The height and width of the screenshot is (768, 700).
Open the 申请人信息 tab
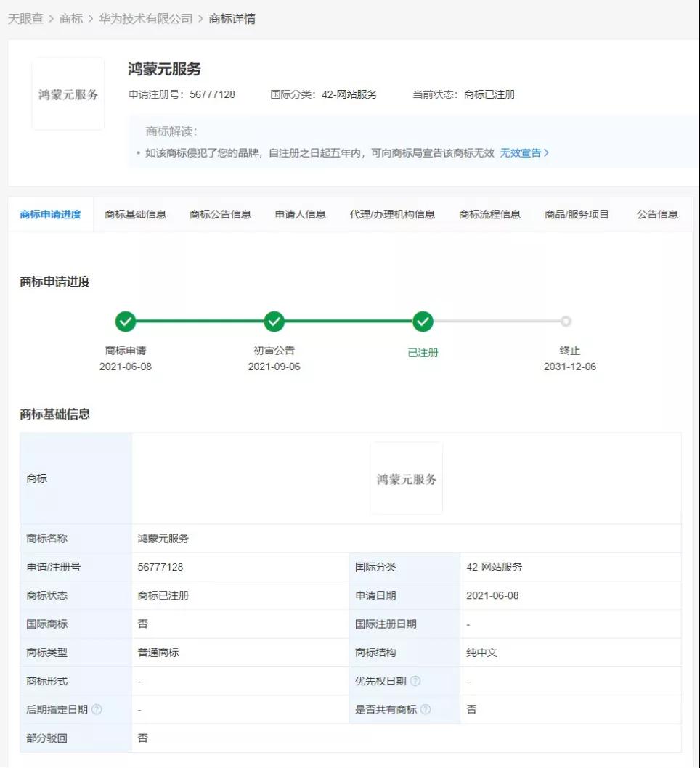coord(300,214)
